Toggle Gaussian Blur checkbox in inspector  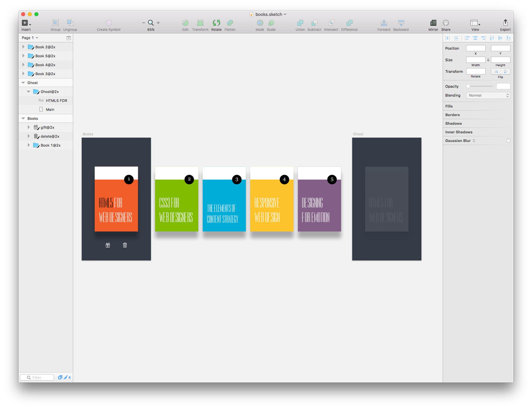point(508,141)
